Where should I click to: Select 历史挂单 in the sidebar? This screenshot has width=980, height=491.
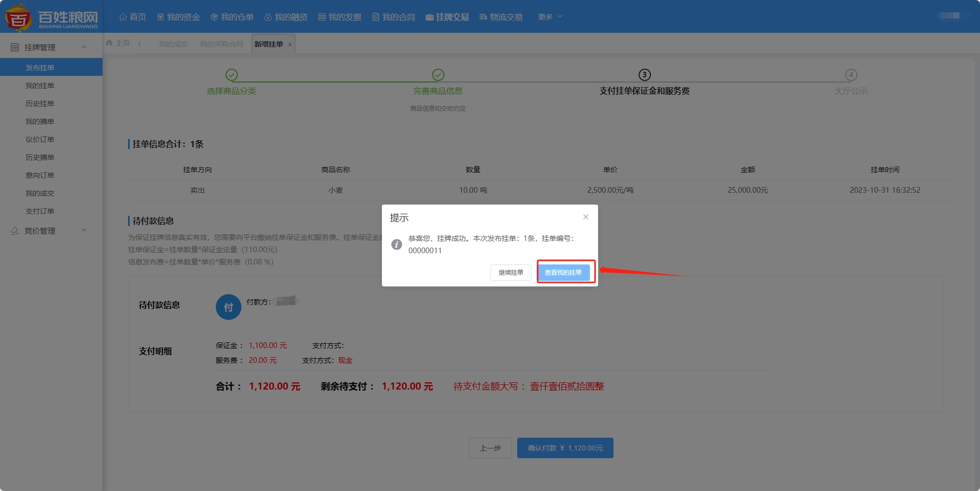[x=40, y=104]
